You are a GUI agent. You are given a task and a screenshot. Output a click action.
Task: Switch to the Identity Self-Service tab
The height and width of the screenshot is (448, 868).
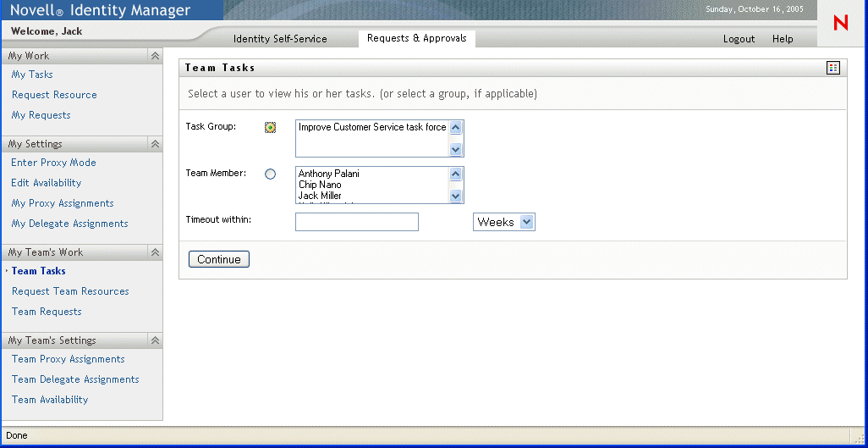(x=280, y=39)
